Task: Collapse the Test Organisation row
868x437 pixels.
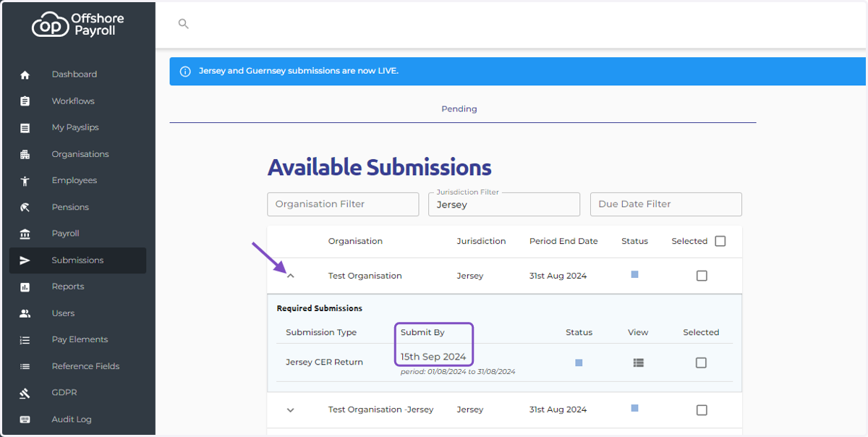Action: coord(291,276)
